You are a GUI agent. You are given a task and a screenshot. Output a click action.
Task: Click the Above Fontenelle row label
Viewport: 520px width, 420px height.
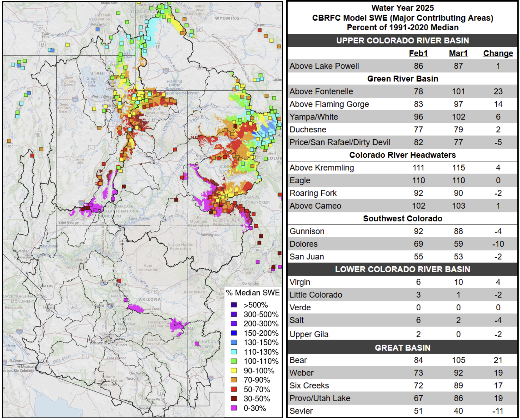click(x=321, y=91)
